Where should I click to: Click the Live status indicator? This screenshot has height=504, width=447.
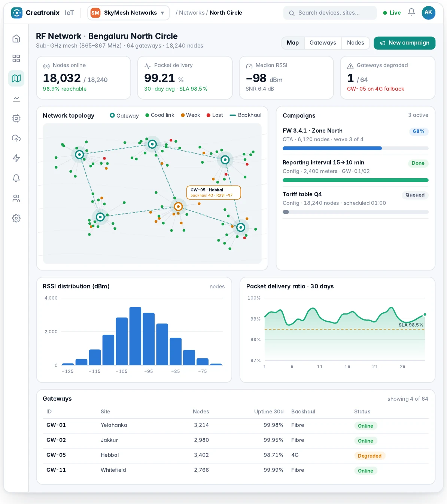[392, 13]
